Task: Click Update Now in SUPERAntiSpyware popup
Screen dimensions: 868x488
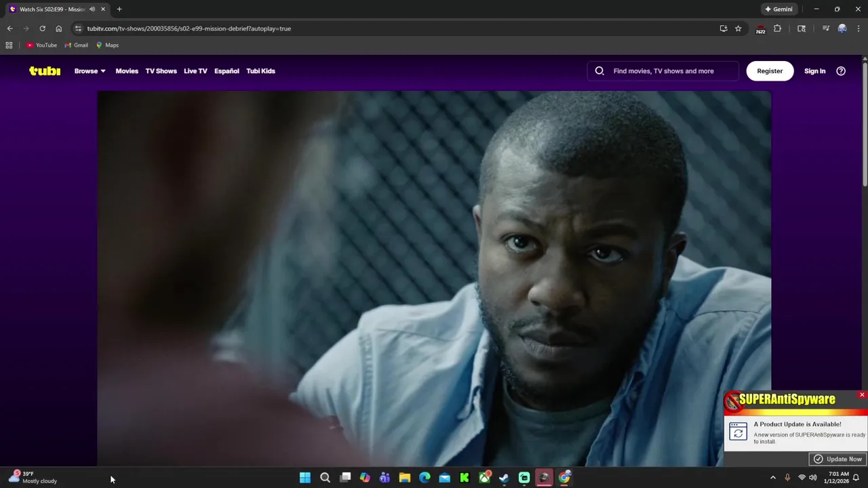Action: tap(838, 459)
